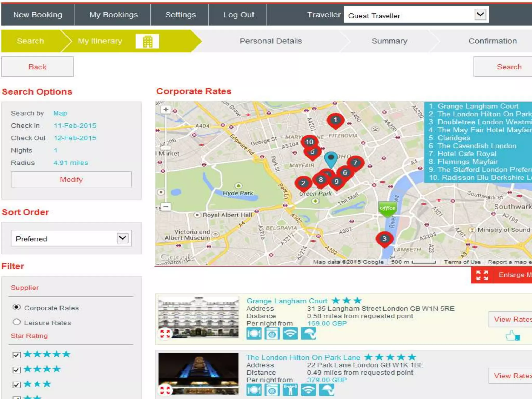This screenshot has height=399, width=532.
Task: Click the Radius value 4.91 miles
Action: point(71,163)
